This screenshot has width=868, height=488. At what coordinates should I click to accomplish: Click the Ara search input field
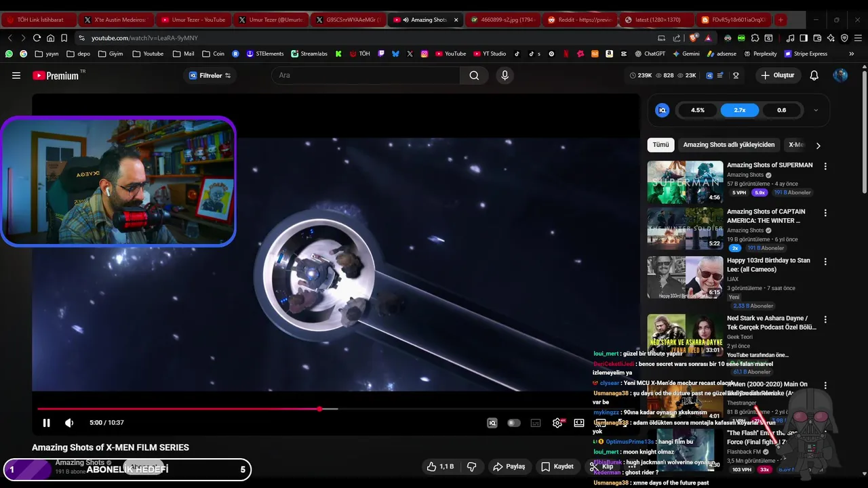366,75
